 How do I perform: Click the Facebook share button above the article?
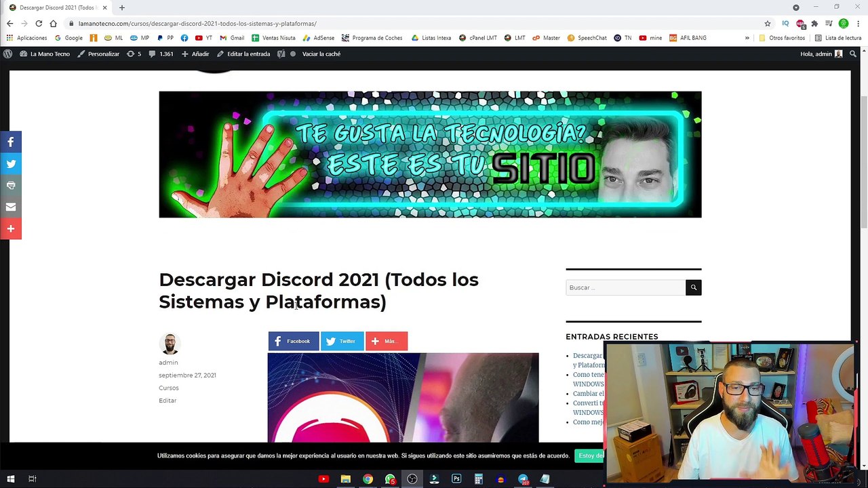(294, 342)
